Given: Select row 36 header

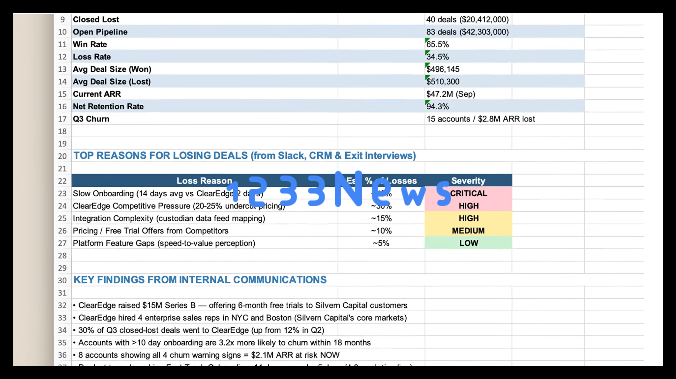Looking at the screenshot, I should point(63,355).
